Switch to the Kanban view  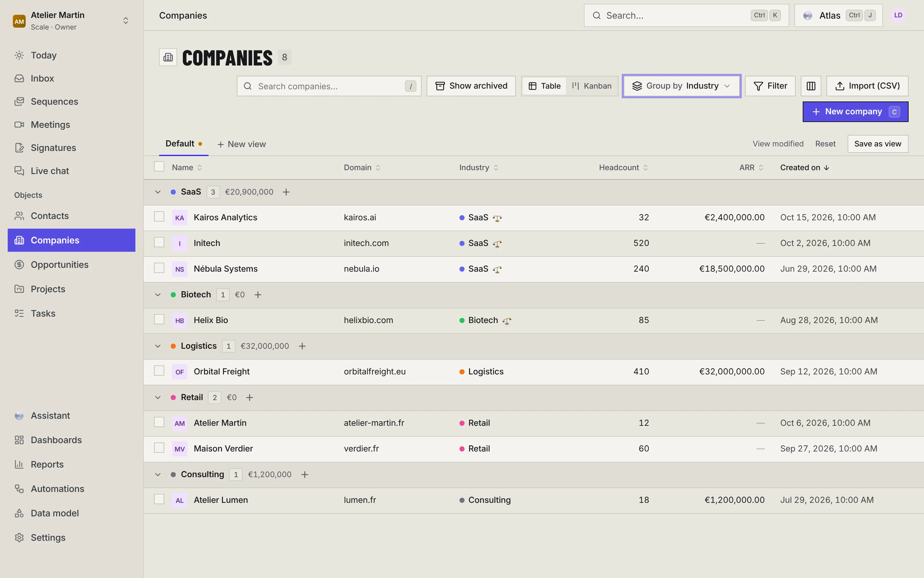pos(591,86)
